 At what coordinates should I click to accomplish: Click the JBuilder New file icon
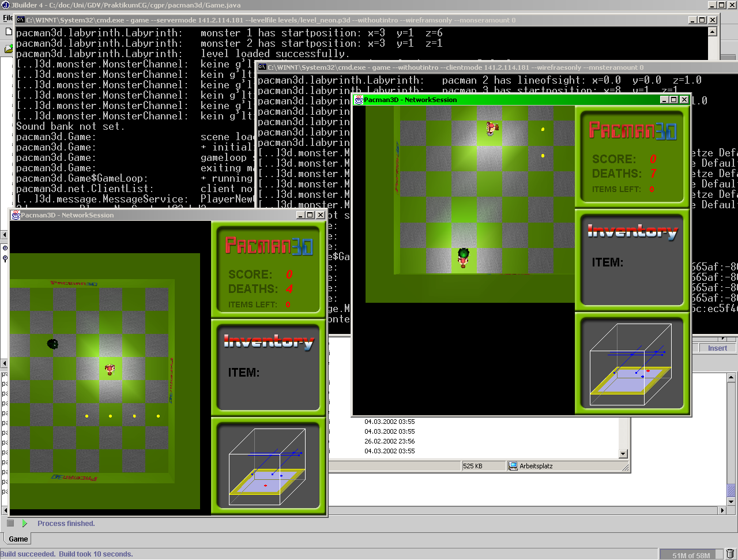9,32
